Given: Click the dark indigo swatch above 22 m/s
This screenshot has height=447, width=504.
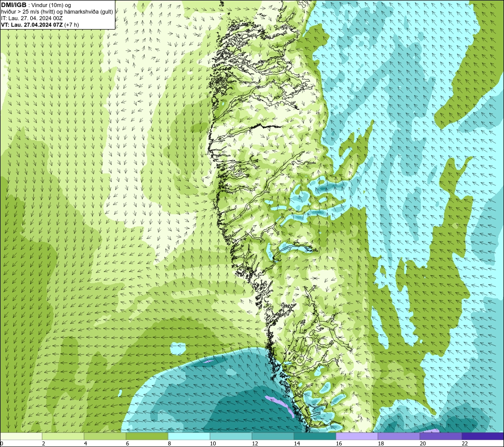Looking at the screenshot, I should coord(483,436).
